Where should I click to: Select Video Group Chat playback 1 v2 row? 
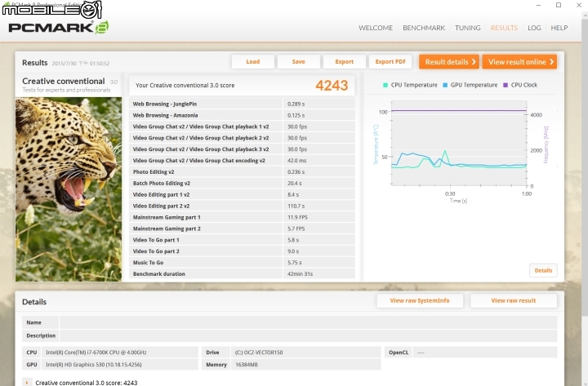[x=242, y=126]
